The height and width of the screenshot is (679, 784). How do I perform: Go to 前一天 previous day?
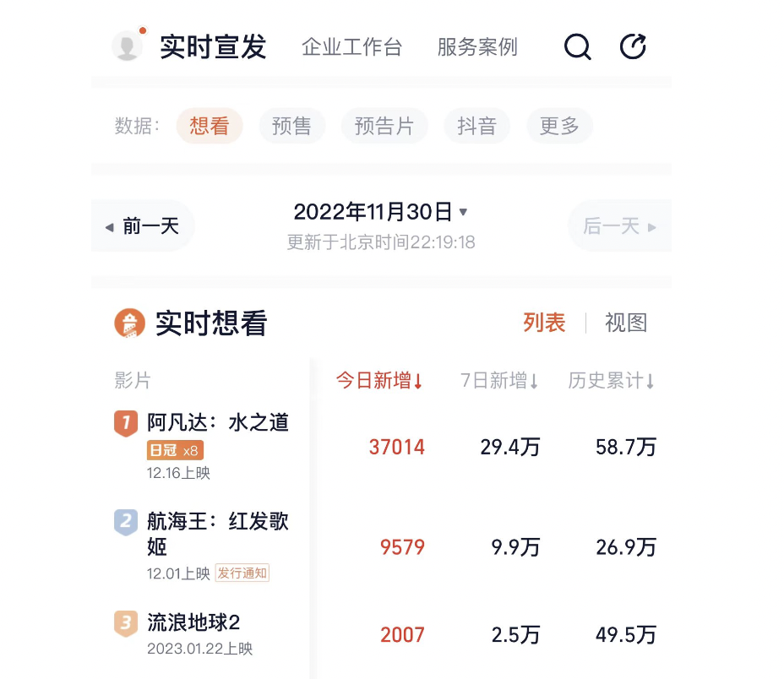[x=143, y=226]
